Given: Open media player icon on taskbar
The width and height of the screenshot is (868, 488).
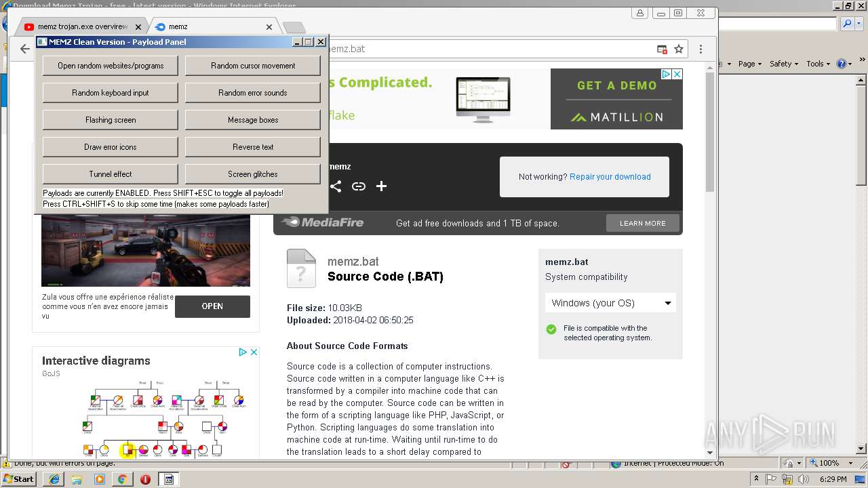Looking at the screenshot, I should point(100,479).
